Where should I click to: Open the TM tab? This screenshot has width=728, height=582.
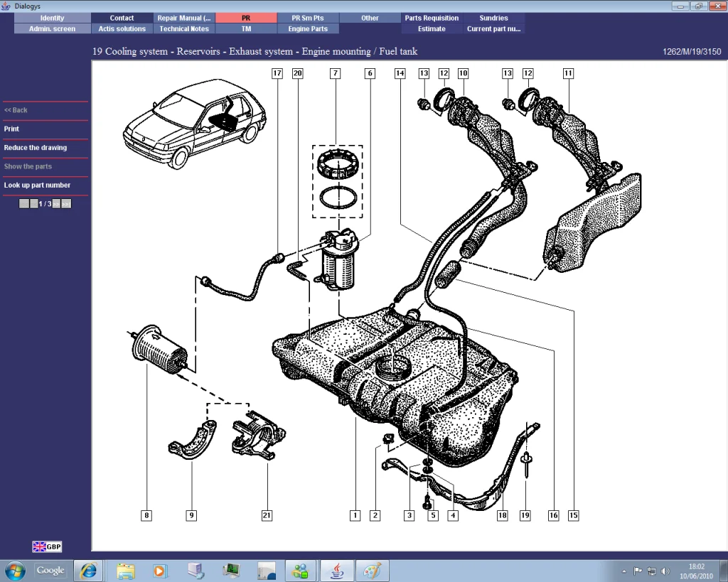click(x=246, y=28)
